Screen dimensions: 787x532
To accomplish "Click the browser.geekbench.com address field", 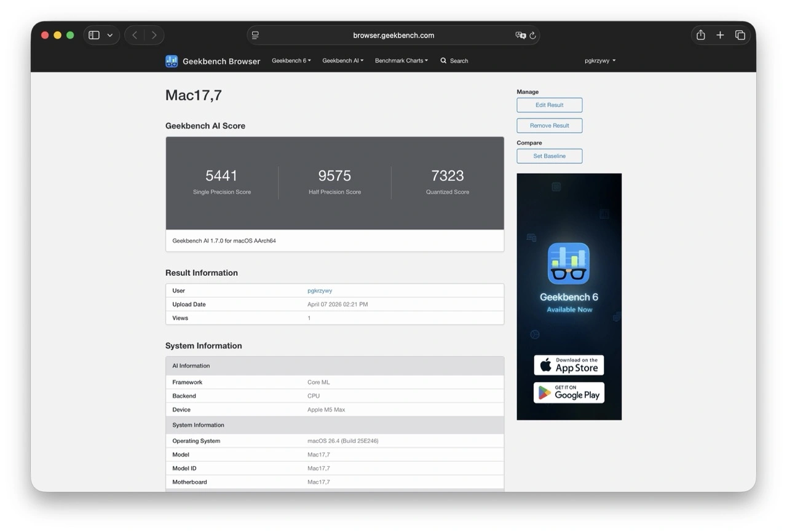I will (393, 35).
